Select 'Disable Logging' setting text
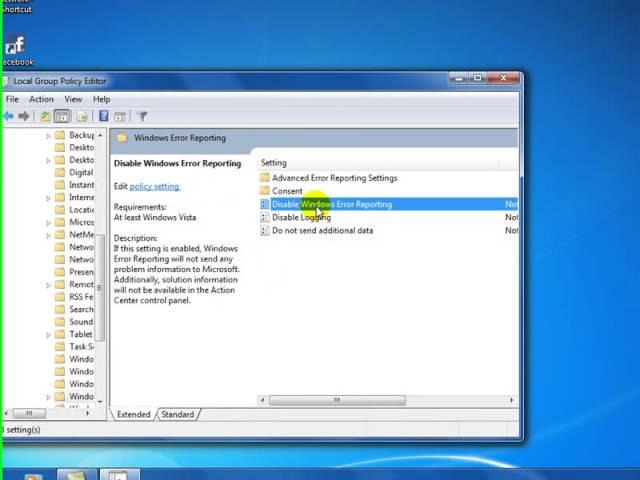Image resolution: width=640 pixels, height=480 pixels. (301, 218)
